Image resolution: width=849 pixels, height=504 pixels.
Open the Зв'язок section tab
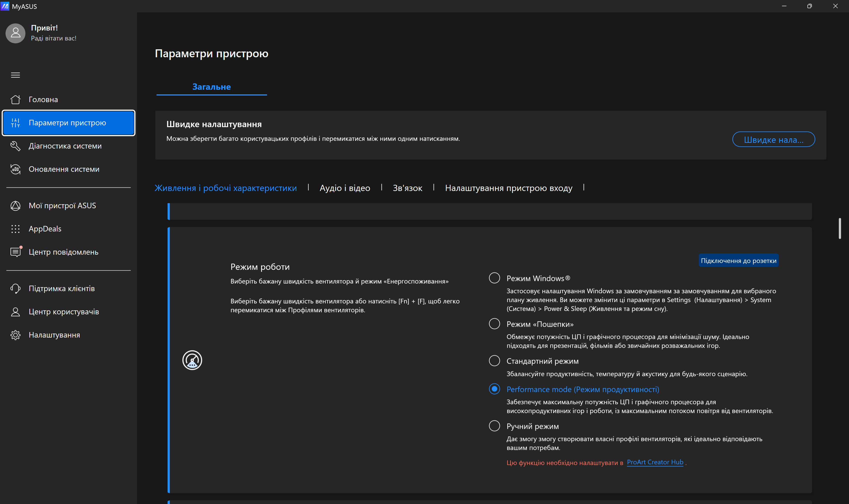407,188
